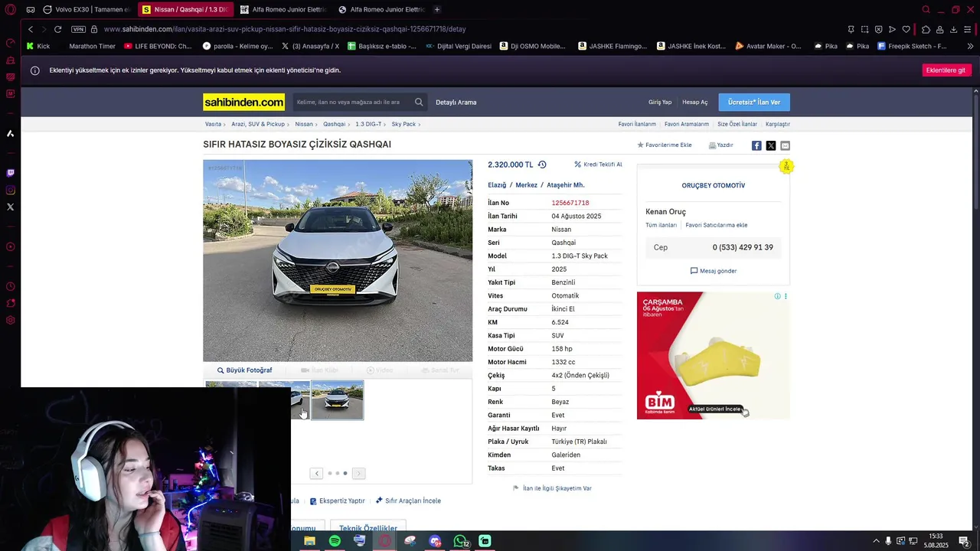
Task: Click the Giriş Yap link
Action: (660, 102)
